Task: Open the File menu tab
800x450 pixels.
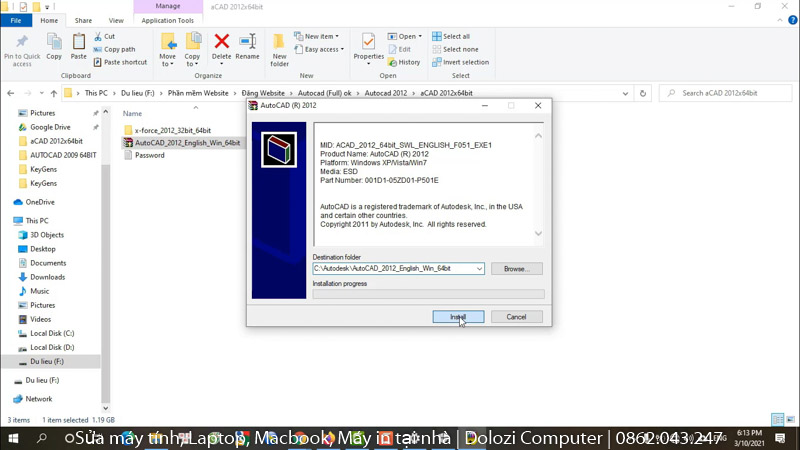Action: point(16,20)
